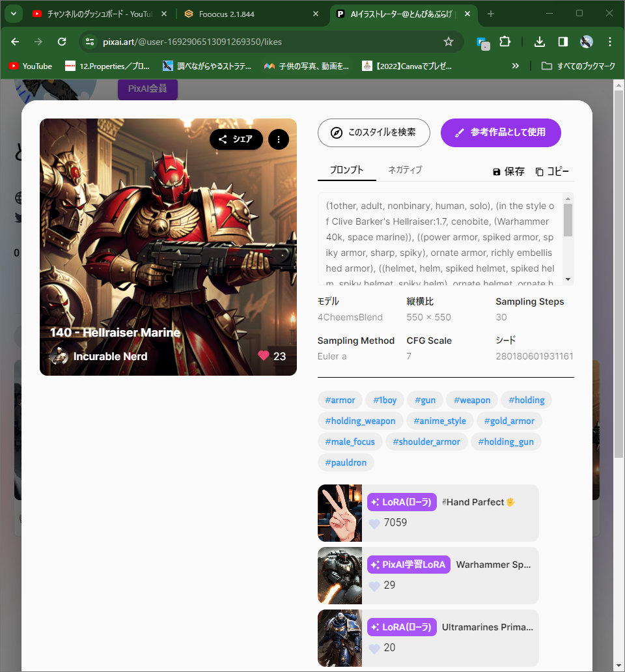
Task: Open the Warhammer Sp... LoRA thumbnail
Action: [340, 576]
